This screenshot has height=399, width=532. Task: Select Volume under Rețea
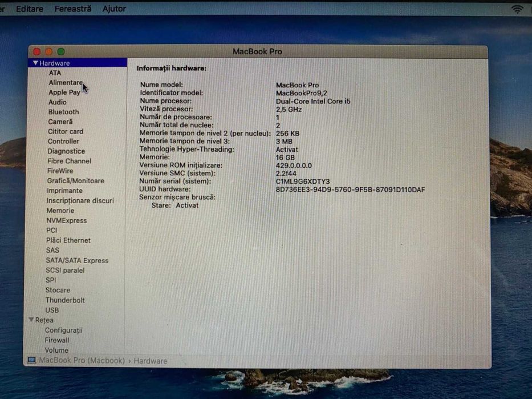tap(56, 350)
